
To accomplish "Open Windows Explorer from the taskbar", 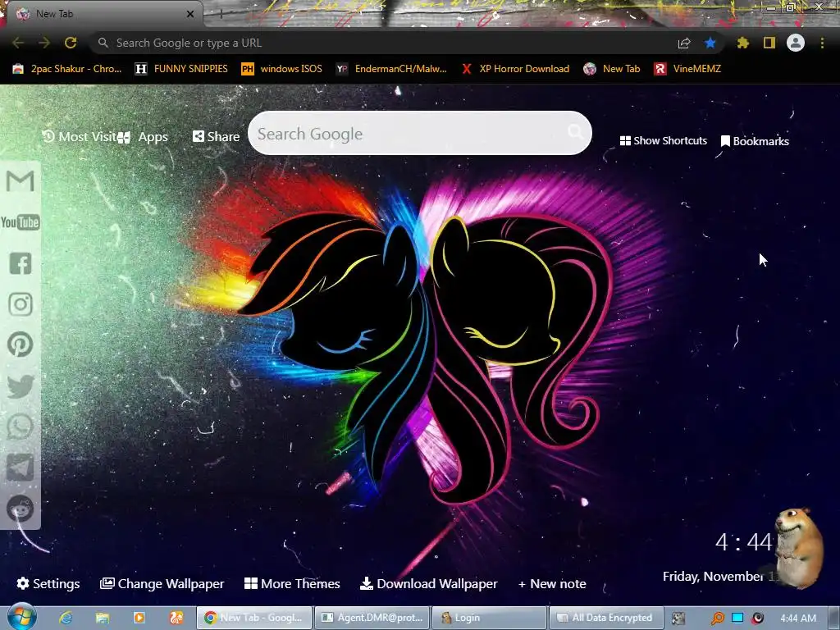I will point(103,618).
